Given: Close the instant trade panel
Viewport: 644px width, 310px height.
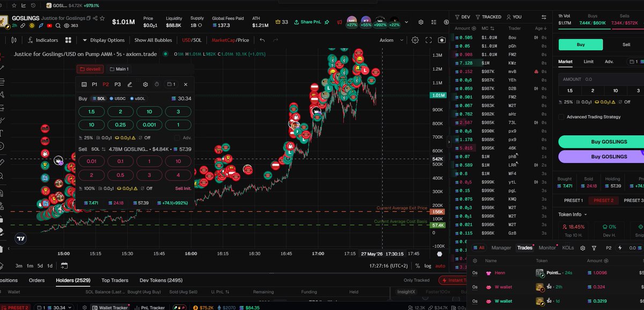Looking at the screenshot, I should tap(185, 84).
